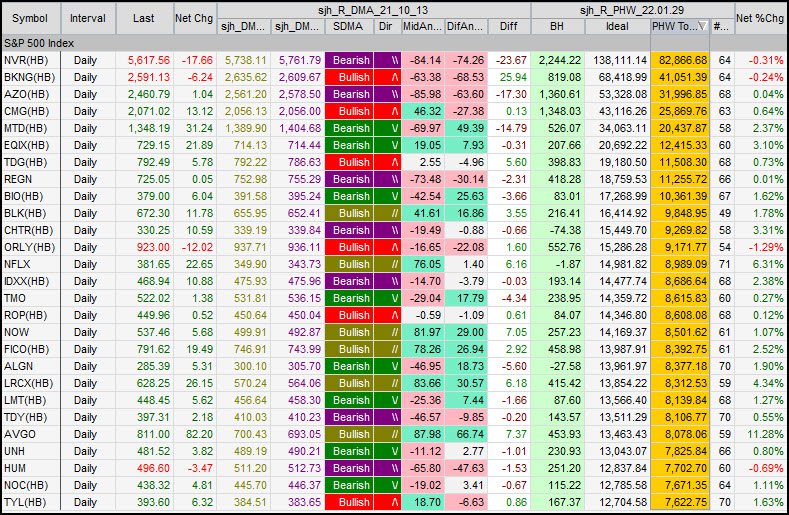Select the IDXX(HB) symbol
The height and width of the screenshot is (515, 789).
tap(27, 281)
